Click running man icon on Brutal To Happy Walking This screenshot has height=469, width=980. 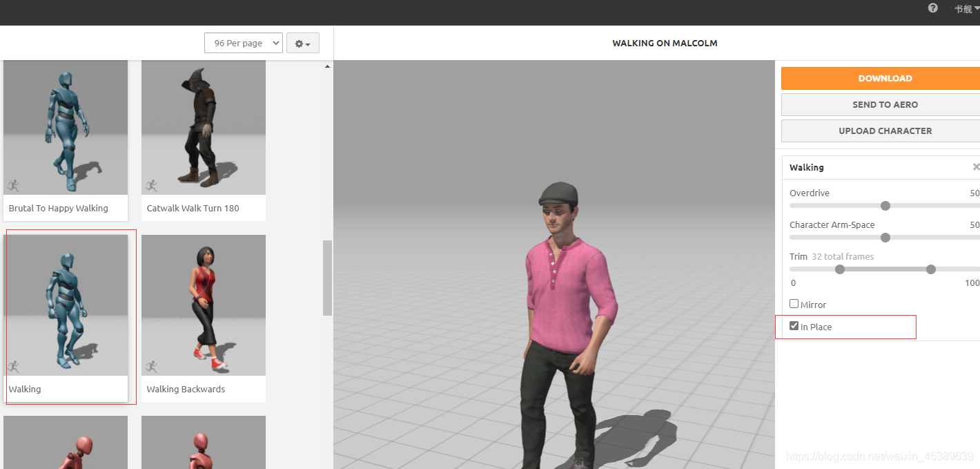[x=13, y=185]
